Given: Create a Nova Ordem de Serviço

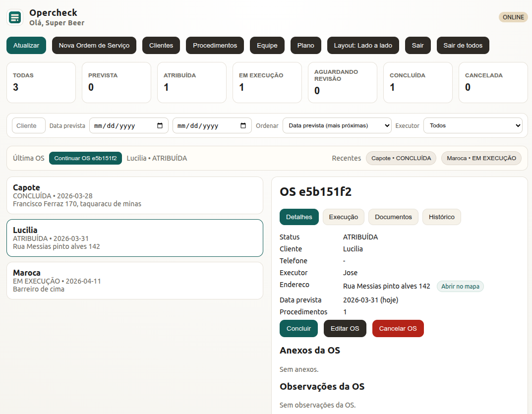Looking at the screenshot, I should tap(94, 45).
